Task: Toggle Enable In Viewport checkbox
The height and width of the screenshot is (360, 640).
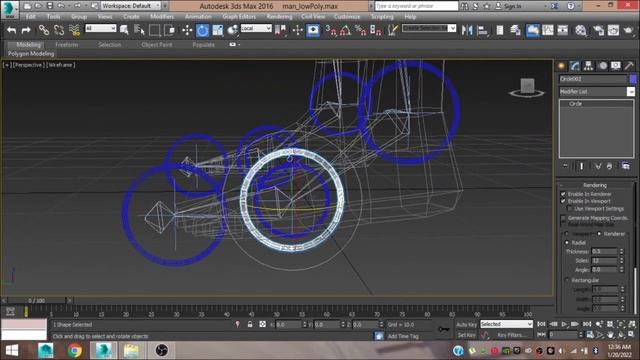Action: coord(563,201)
